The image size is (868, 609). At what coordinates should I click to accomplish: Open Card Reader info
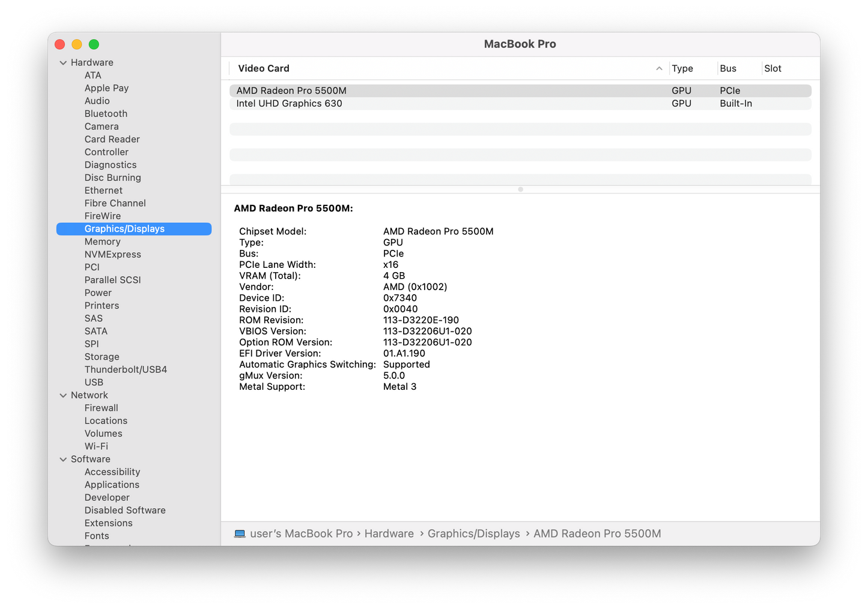coord(112,139)
